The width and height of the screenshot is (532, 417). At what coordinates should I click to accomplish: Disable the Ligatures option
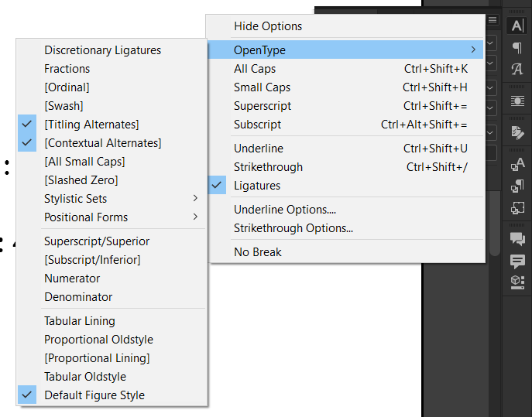point(257,186)
